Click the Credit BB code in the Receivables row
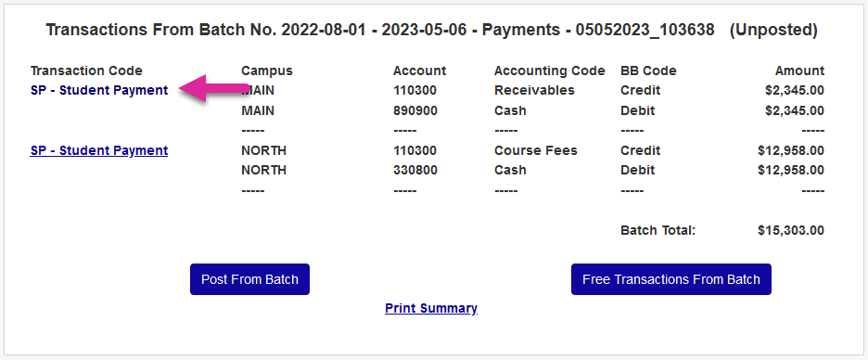Viewport: 868px width, 360px height. coord(641,90)
